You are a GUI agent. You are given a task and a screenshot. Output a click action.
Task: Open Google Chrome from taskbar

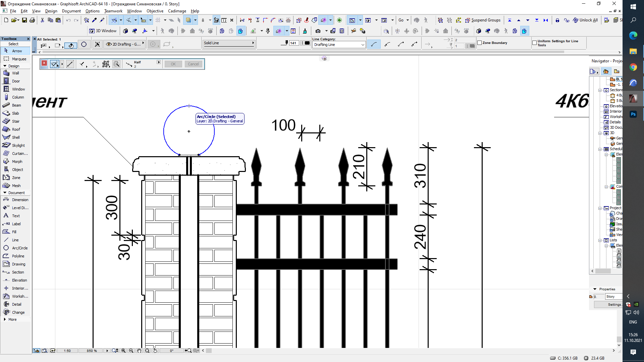pyautogui.click(x=633, y=67)
